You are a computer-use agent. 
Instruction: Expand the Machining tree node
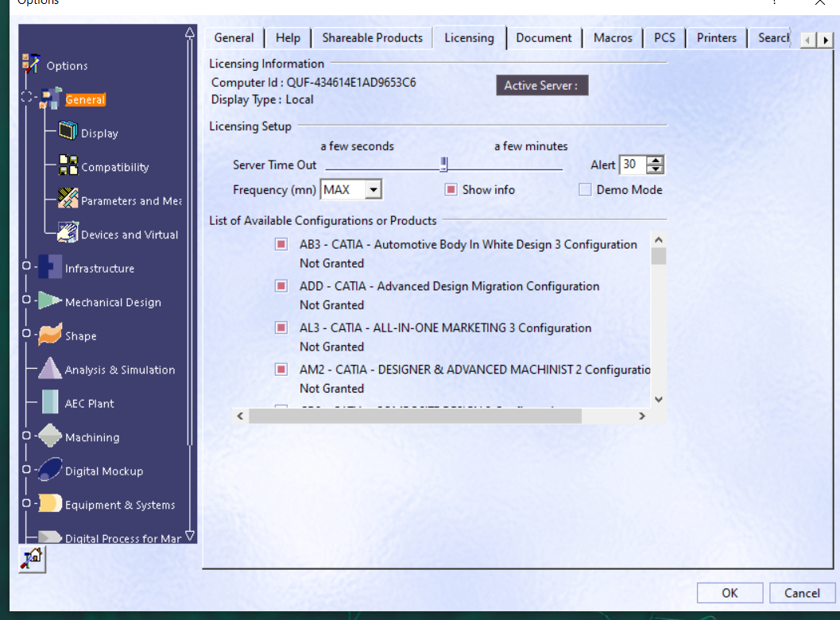(26, 436)
